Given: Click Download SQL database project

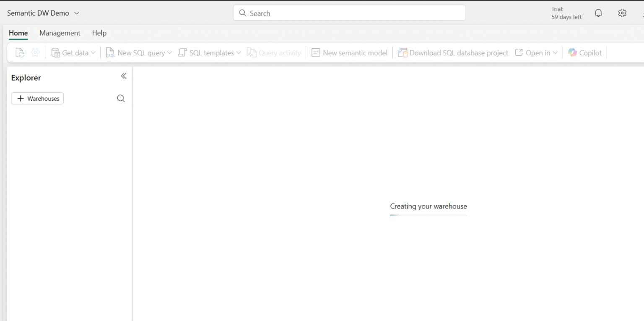Looking at the screenshot, I should pyautogui.click(x=453, y=53).
